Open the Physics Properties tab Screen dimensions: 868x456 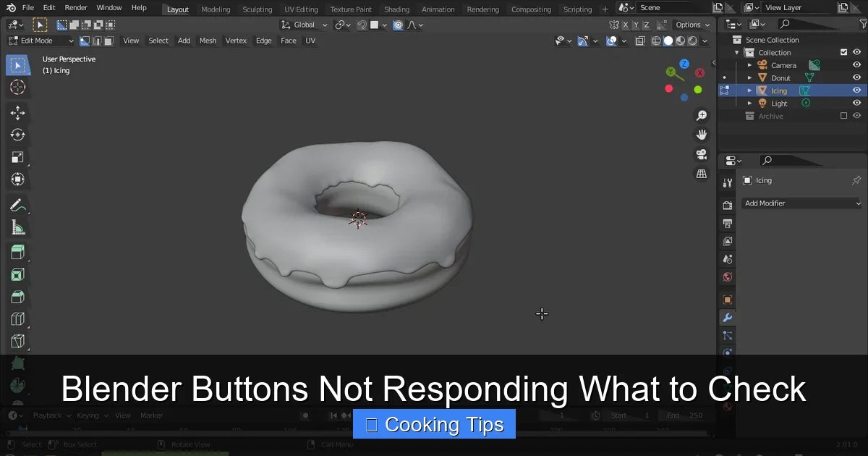pyautogui.click(x=727, y=352)
